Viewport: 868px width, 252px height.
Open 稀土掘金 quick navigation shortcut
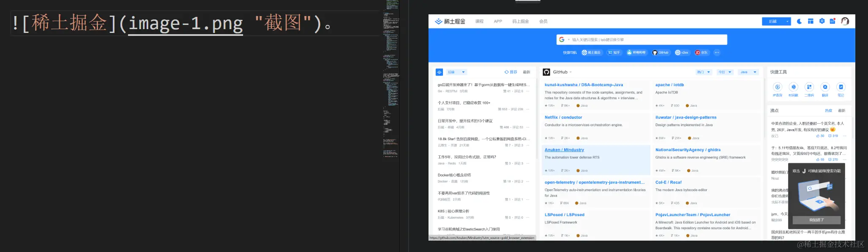tap(592, 53)
